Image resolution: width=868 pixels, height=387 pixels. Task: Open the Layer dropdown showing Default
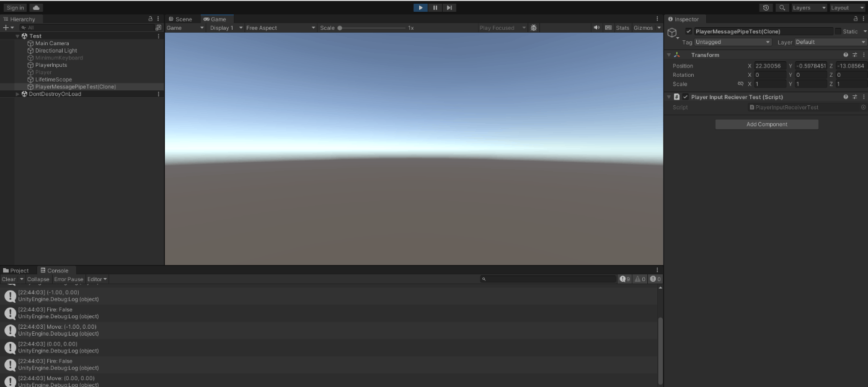831,42
